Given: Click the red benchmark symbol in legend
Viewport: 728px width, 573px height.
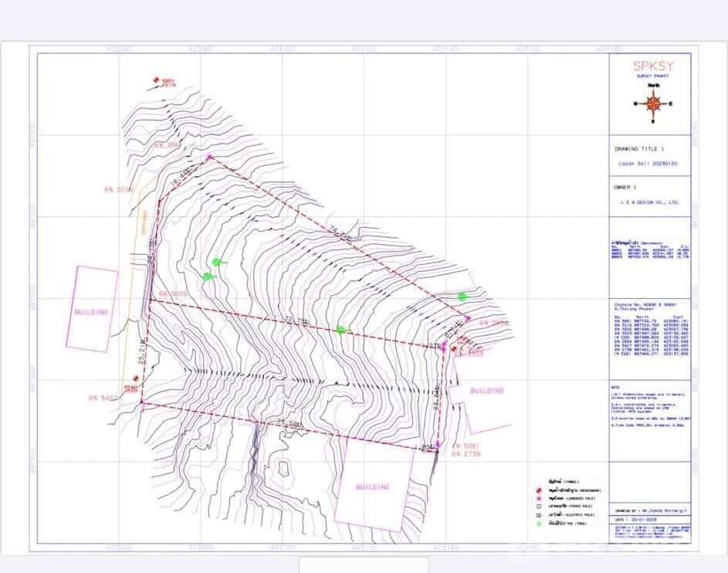Looking at the screenshot, I should tap(537, 490).
